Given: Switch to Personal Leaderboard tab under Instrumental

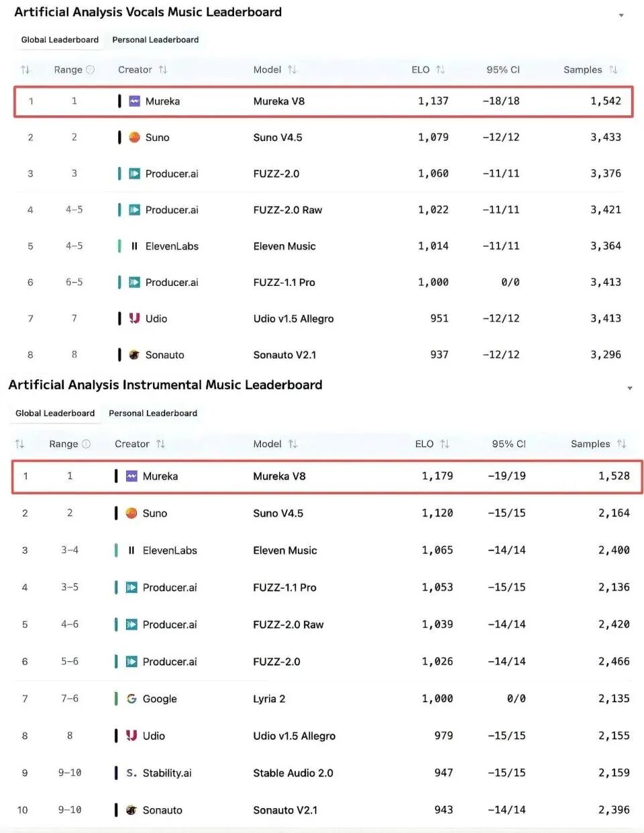Looking at the screenshot, I should tap(153, 413).
